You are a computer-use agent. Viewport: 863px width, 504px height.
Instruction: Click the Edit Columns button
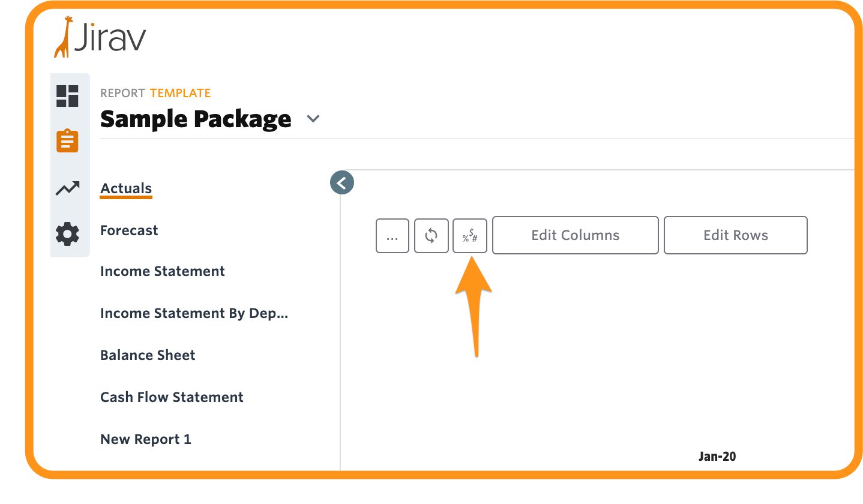pos(576,235)
